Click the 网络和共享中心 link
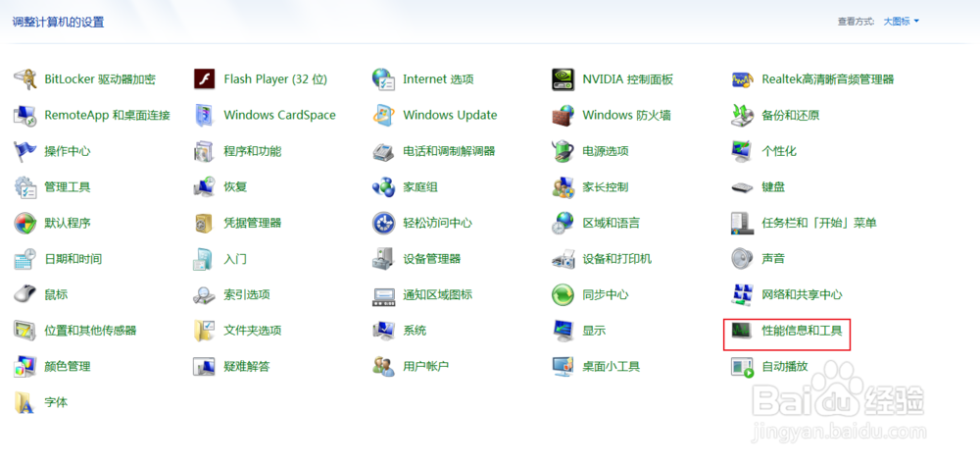Image resolution: width=980 pixels, height=465 pixels. (x=802, y=294)
